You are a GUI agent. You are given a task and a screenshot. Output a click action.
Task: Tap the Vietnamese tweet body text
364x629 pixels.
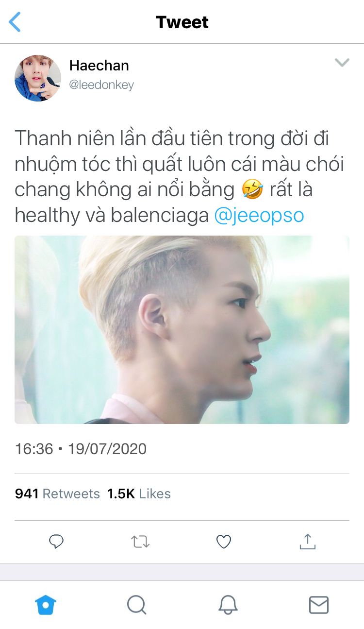click(x=180, y=177)
